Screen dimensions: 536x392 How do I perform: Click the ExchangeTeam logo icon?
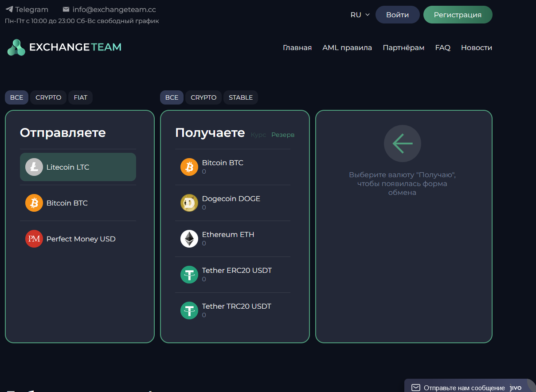click(16, 47)
